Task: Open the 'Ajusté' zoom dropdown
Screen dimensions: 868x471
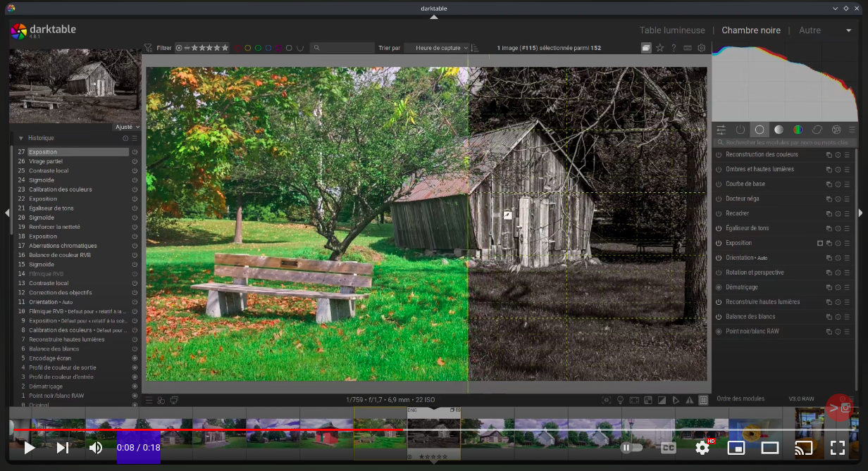Action: [x=127, y=127]
